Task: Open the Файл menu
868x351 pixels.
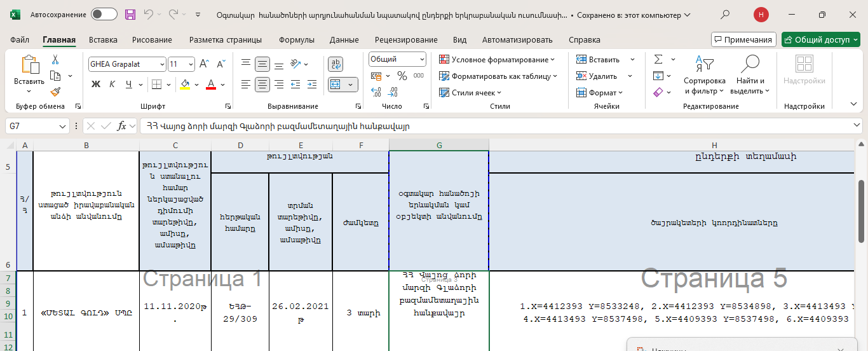Action: [x=20, y=39]
